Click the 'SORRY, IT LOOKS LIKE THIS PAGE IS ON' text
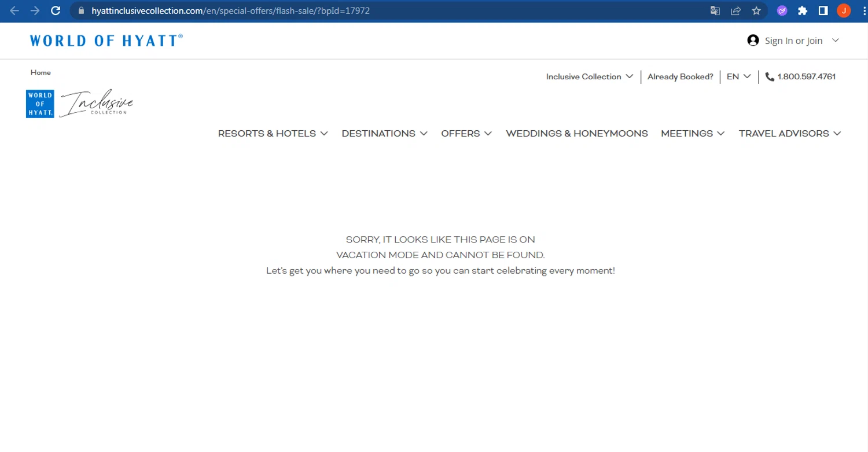Viewport: 868px width, 452px height. click(440, 239)
